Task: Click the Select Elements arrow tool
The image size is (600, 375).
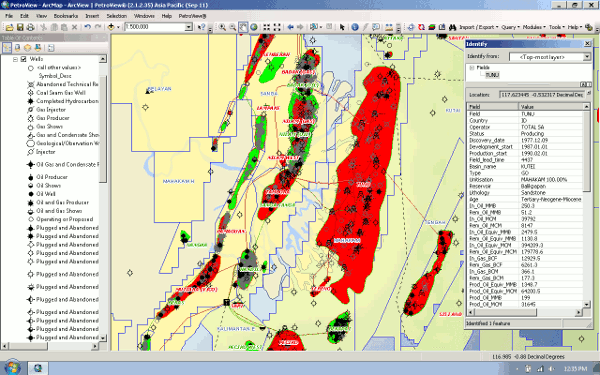Action: pyautogui.click(x=342, y=27)
